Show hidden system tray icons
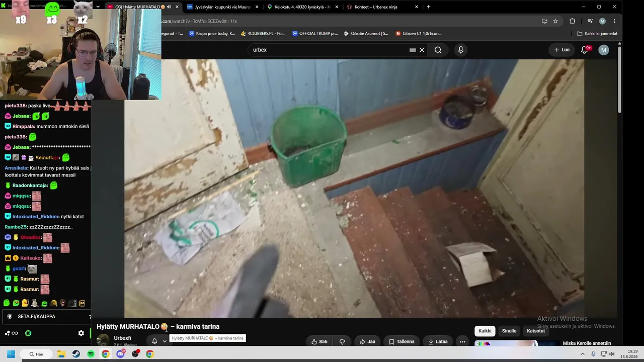The image size is (644, 362). (583, 354)
